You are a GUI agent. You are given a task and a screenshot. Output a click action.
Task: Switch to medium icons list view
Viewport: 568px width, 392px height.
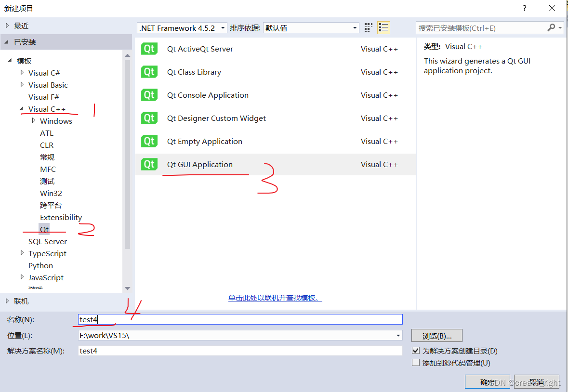point(383,28)
